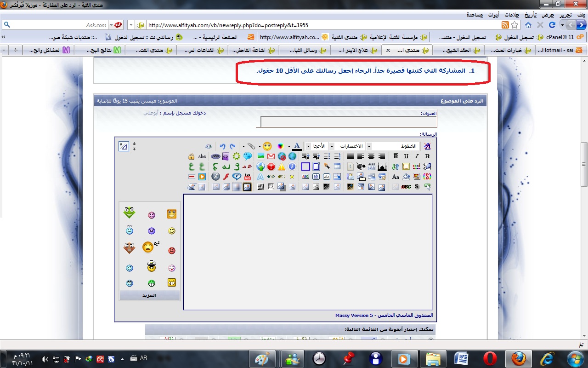Click the Undo arrow in editor toolbar
Image resolution: width=588 pixels, height=368 pixels.
point(223,146)
